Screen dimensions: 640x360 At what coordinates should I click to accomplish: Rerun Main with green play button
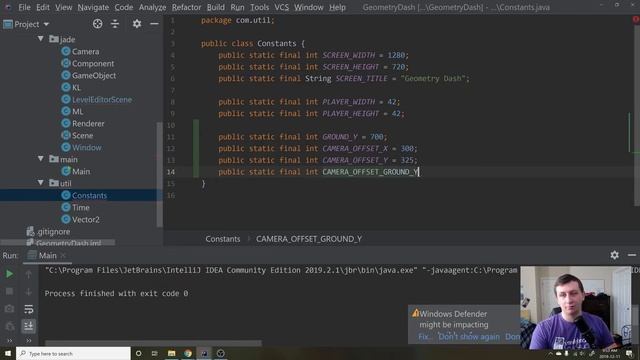[9, 274]
